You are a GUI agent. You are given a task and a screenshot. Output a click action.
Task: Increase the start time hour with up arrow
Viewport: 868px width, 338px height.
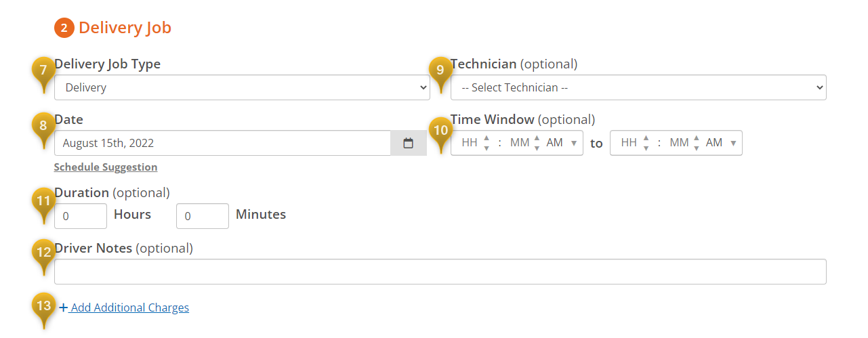pos(487,138)
